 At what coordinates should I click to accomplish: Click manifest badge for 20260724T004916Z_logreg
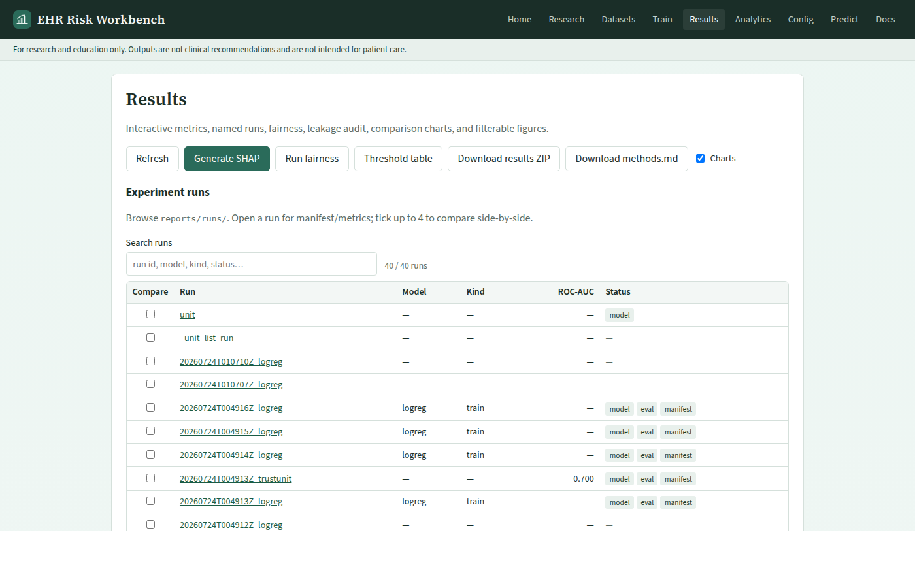tap(678, 409)
